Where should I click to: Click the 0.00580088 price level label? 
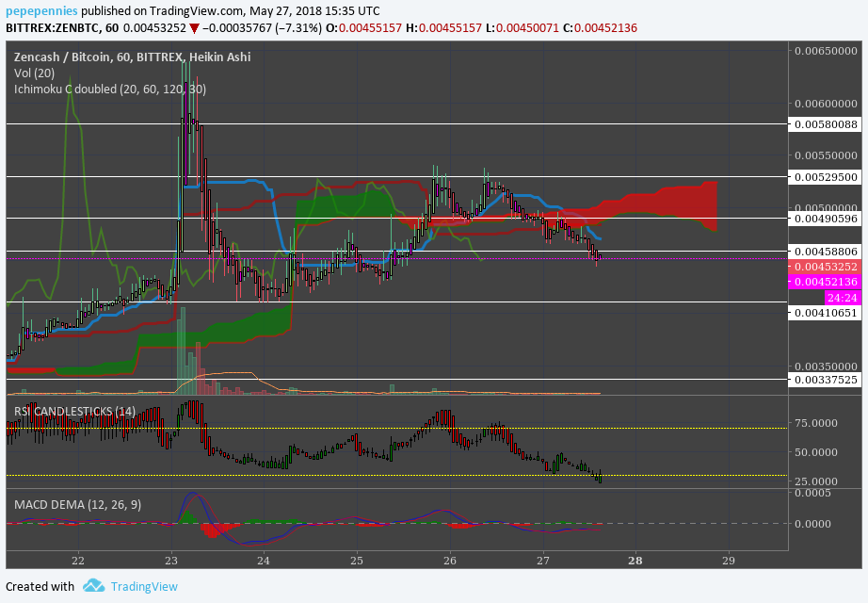point(826,124)
